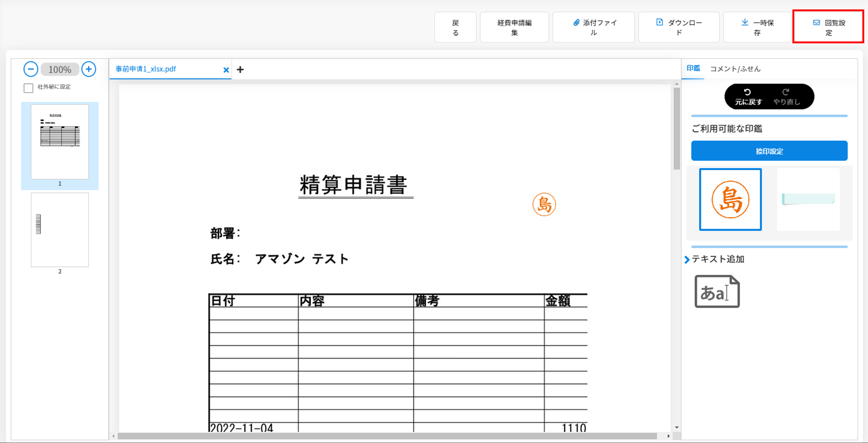Switch to the コメント/ふせん tab

click(x=735, y=69)
